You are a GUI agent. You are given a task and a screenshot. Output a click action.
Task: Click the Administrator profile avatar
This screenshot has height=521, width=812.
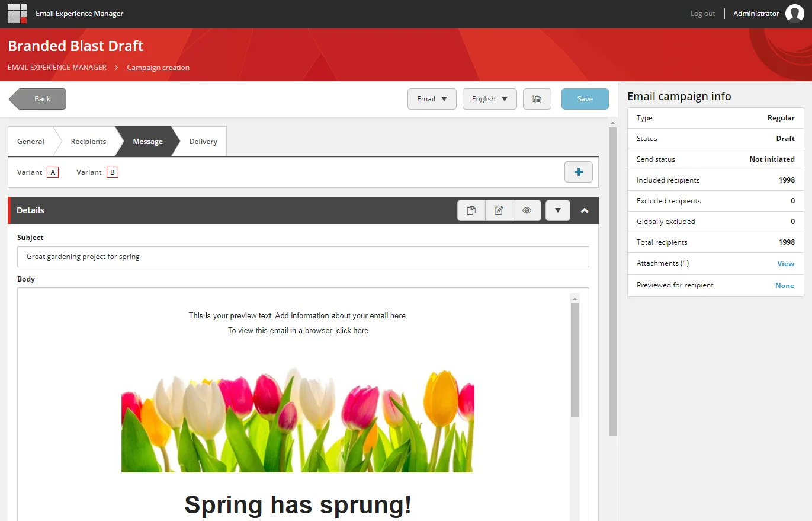click(x=794, y=13)
